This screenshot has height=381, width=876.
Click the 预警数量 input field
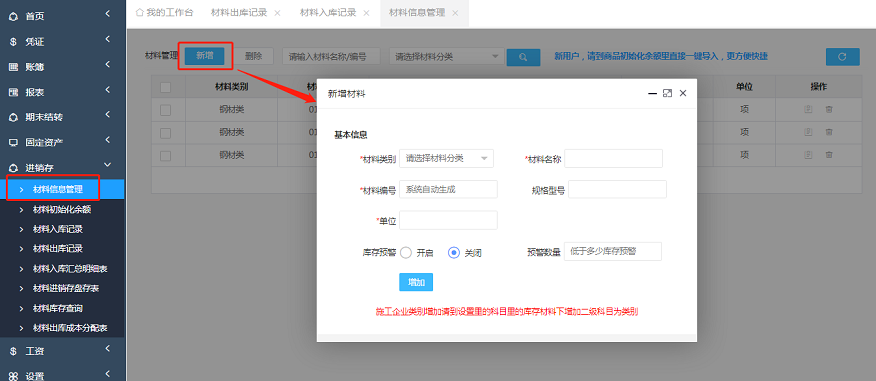pyautogui.click(x=613, y=251)
